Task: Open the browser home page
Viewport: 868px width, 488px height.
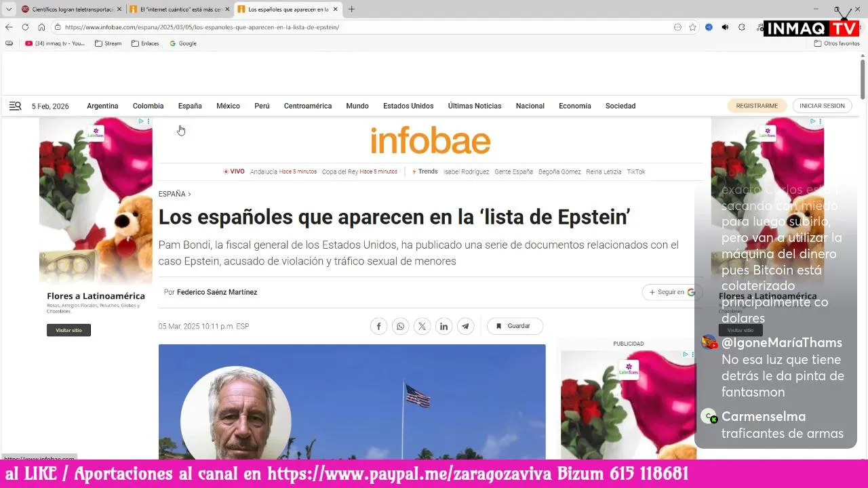Action: point(41,27)
